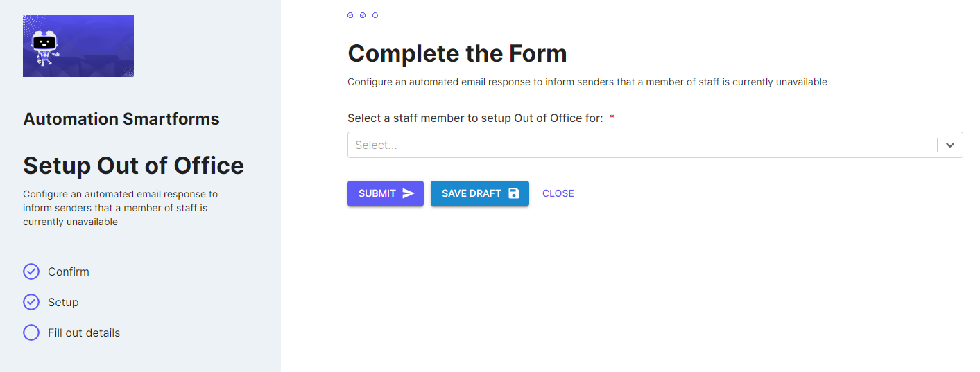980x372 pixels.
Task: Click the second progress dot indicator
Action: coord(363,15)
